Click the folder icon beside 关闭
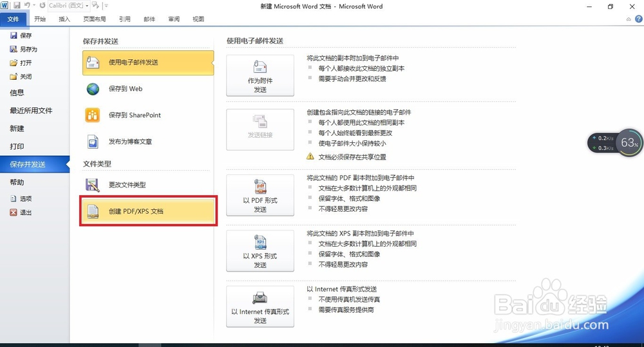The height and width of the screenshot is (347, 644). point(14,77)
